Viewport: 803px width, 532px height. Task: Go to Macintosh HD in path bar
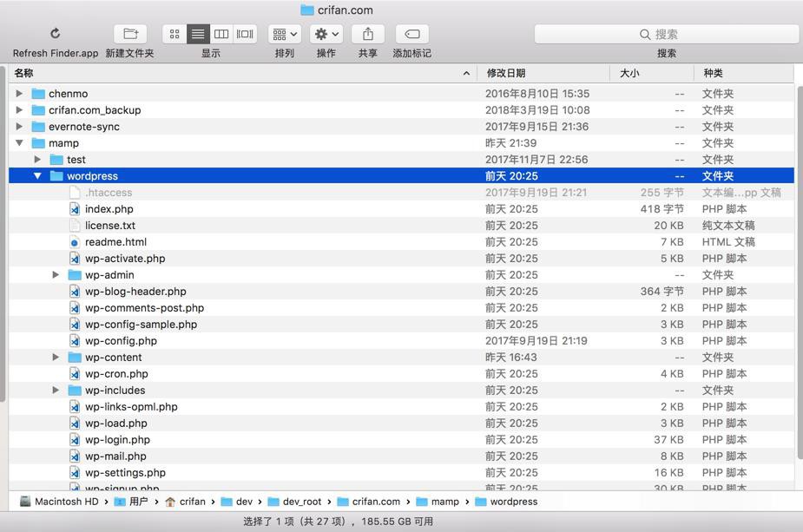[59, 502]
